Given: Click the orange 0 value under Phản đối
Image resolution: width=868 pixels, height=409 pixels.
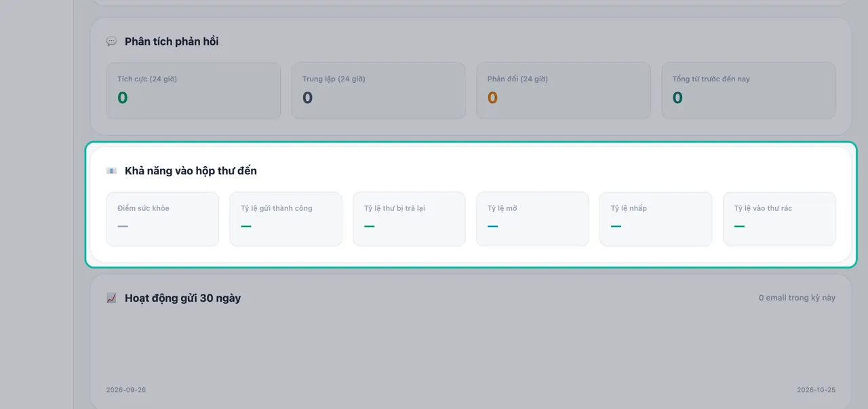Looking at the screenshot, I should [493, 98].
